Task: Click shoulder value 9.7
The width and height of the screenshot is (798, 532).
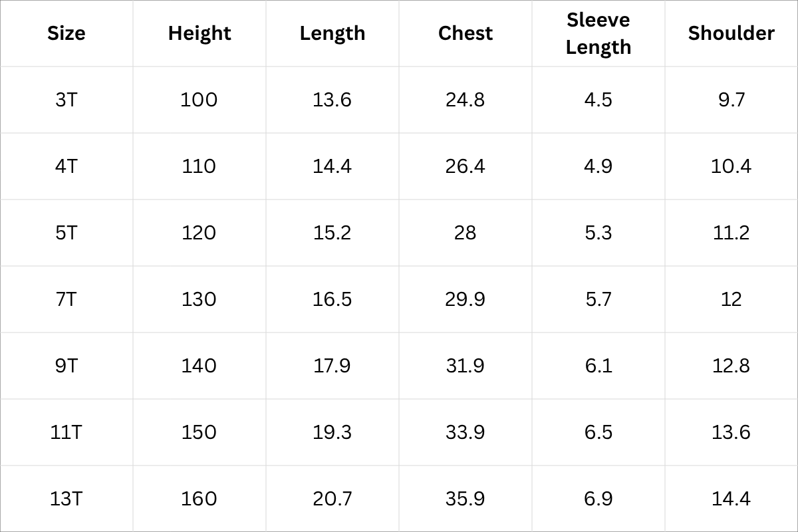Action: click(731, 100)
